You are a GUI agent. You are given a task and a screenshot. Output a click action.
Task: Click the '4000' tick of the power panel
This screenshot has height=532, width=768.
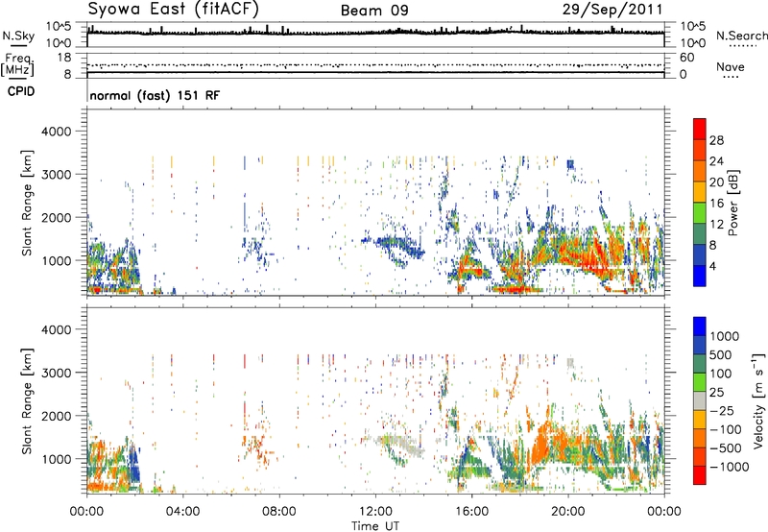click(x=56, y=132)
